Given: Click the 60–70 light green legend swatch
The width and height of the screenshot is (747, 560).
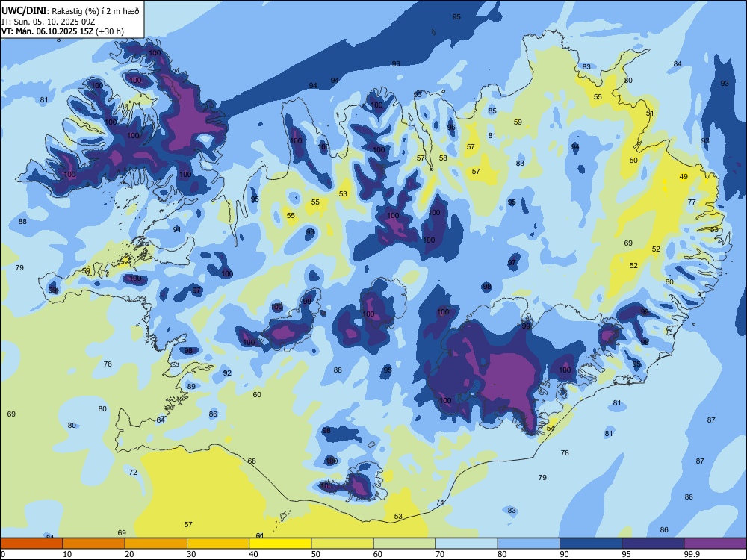Looking at the screenshot, I should (404, 544).
